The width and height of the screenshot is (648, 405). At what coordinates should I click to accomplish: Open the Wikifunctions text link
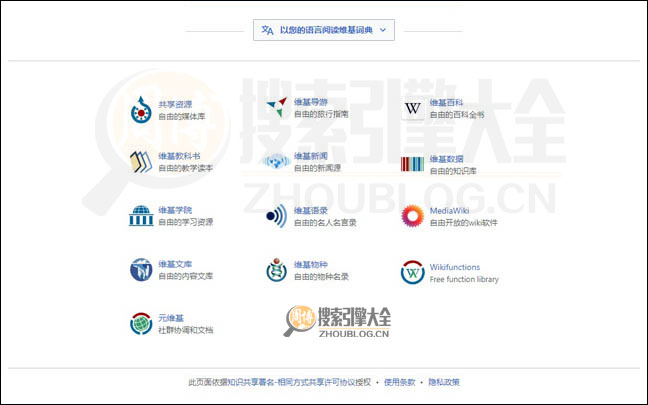455,267
